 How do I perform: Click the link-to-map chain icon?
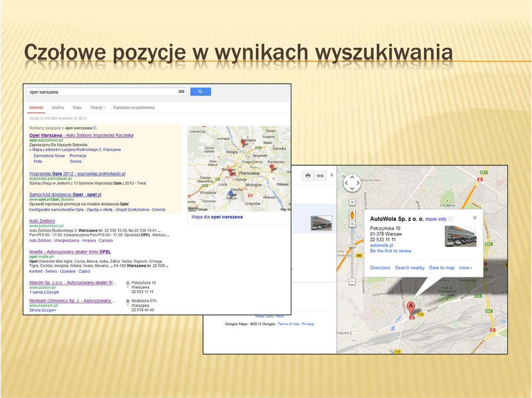pos(320,176)
